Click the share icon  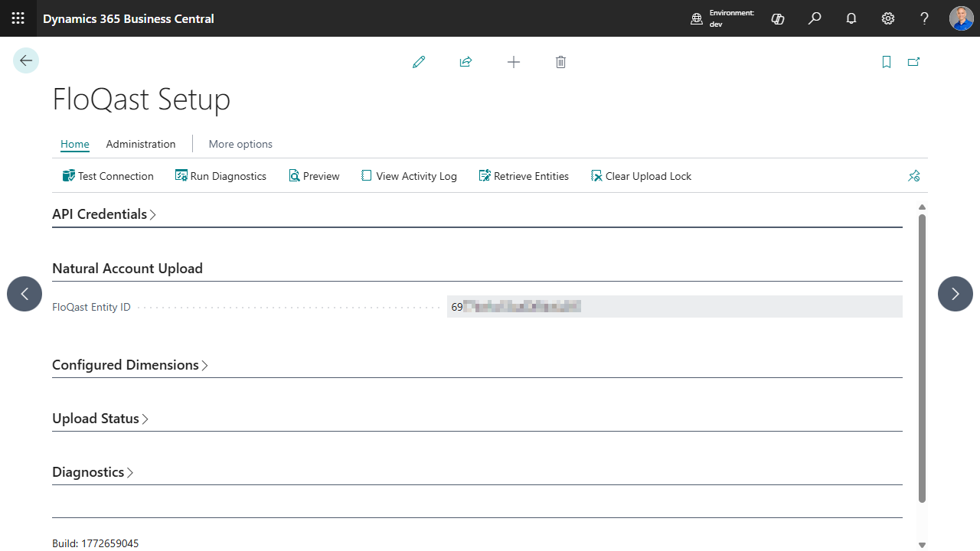[465, 62]
